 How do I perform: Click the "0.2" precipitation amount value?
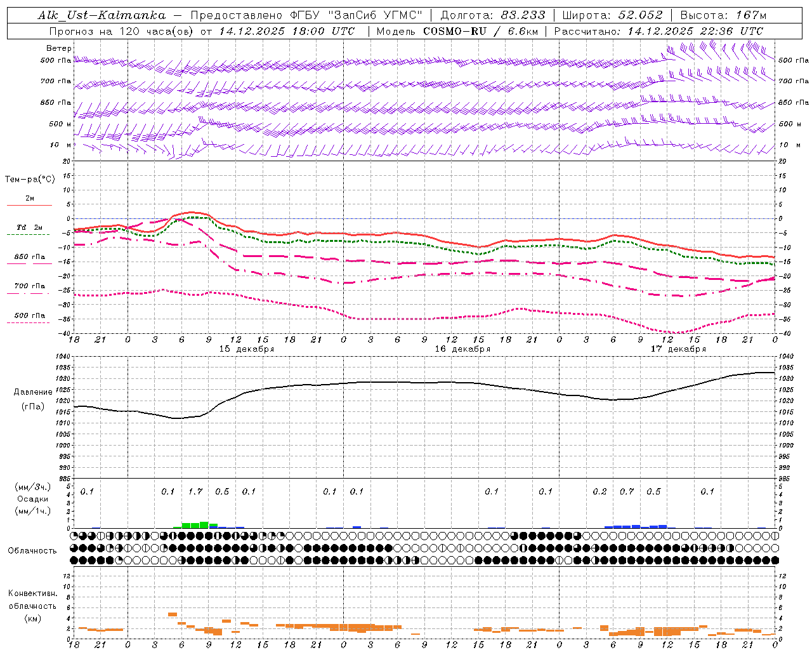pyautogui.click(x=599, y=491)
